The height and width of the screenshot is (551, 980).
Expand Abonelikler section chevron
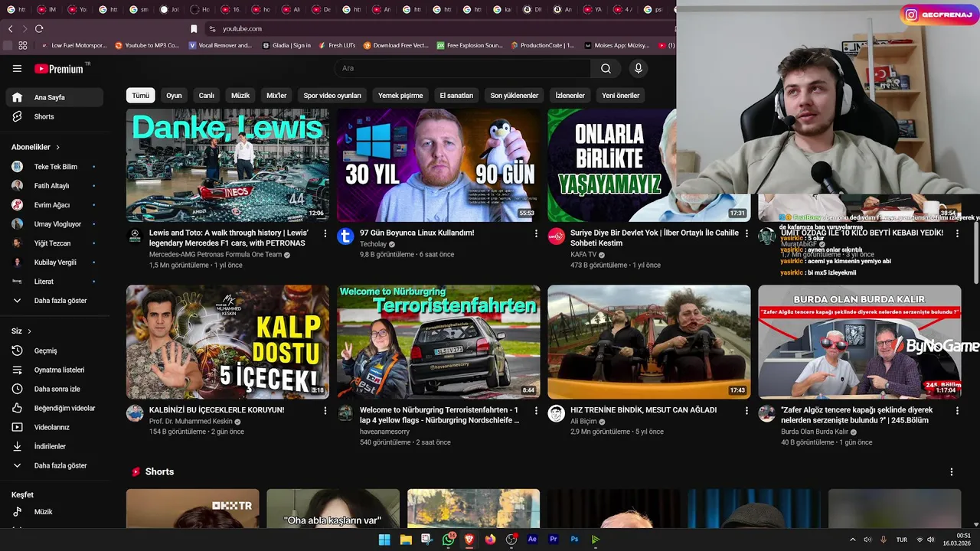coord(57,147)
